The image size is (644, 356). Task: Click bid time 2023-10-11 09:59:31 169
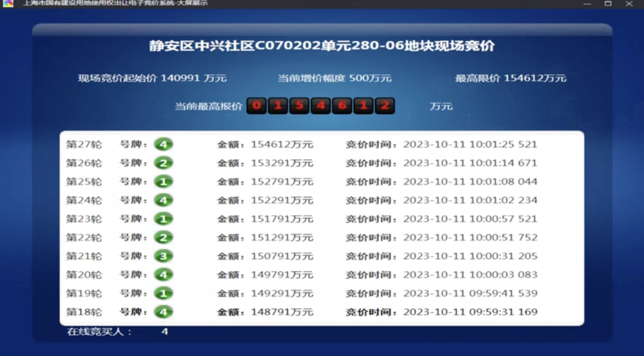coord(470,312)
